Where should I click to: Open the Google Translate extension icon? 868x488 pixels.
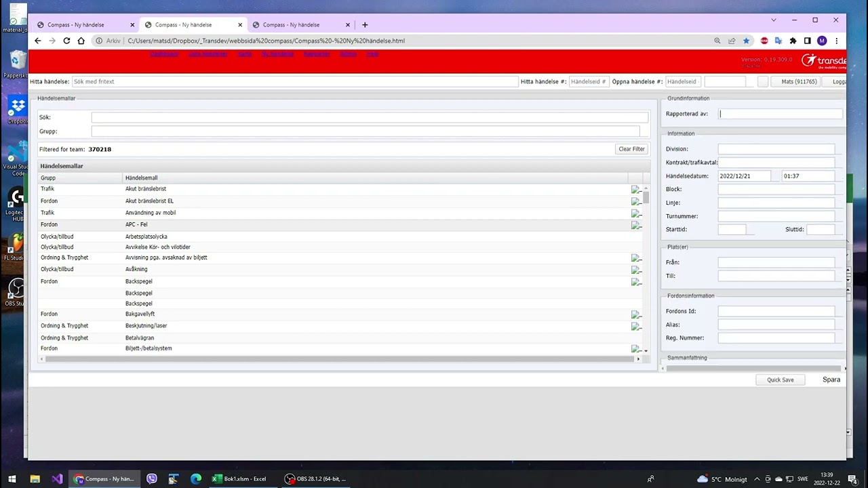(x=778, y=41)
